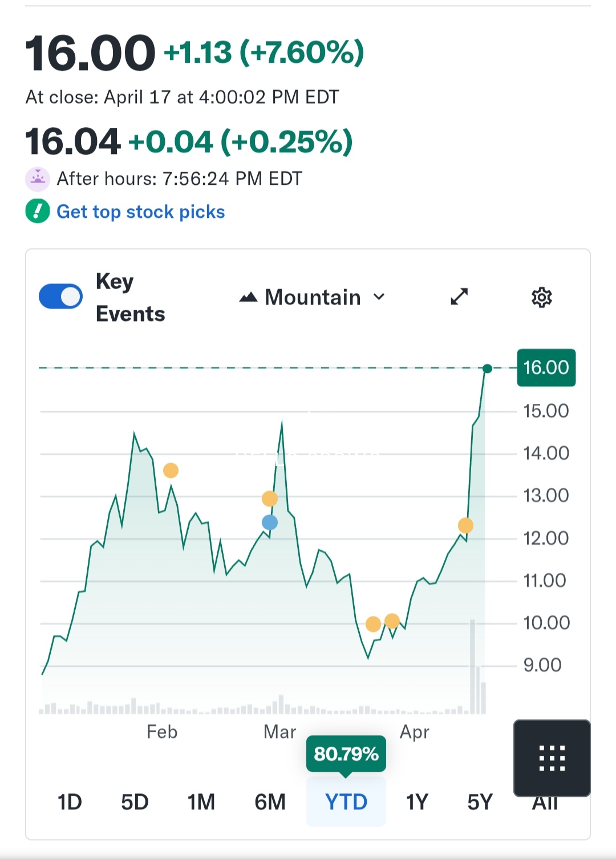This screenshot has height=859, width=616.
Task: Expand chart to full screen with arrows icon
Action: coord(459,297)
